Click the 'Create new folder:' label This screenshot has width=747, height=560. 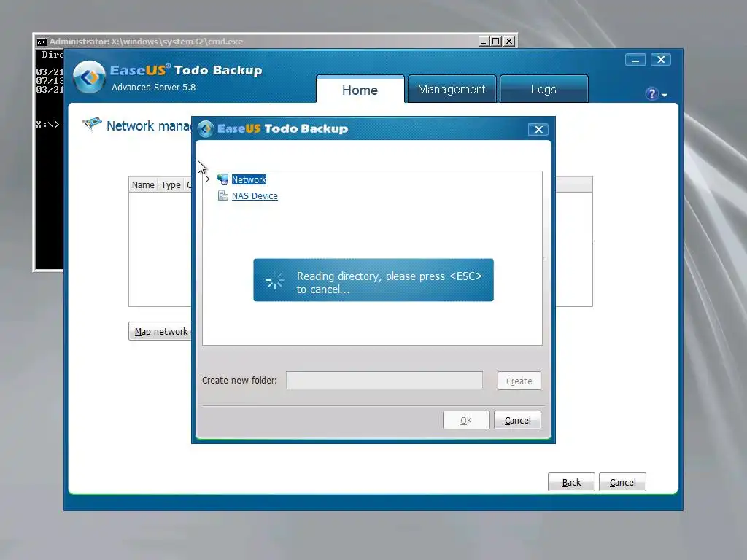(x=239, y=380)
